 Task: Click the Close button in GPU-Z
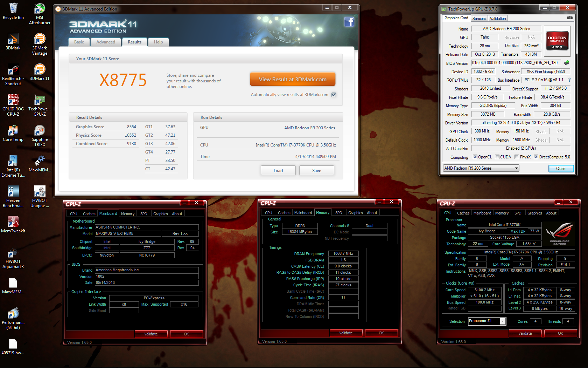561,169
